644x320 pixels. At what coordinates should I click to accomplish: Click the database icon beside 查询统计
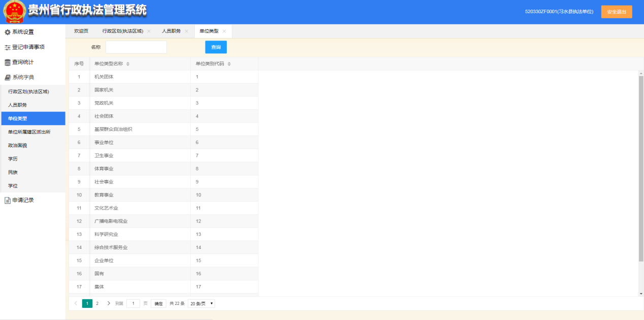coord(8,62)
